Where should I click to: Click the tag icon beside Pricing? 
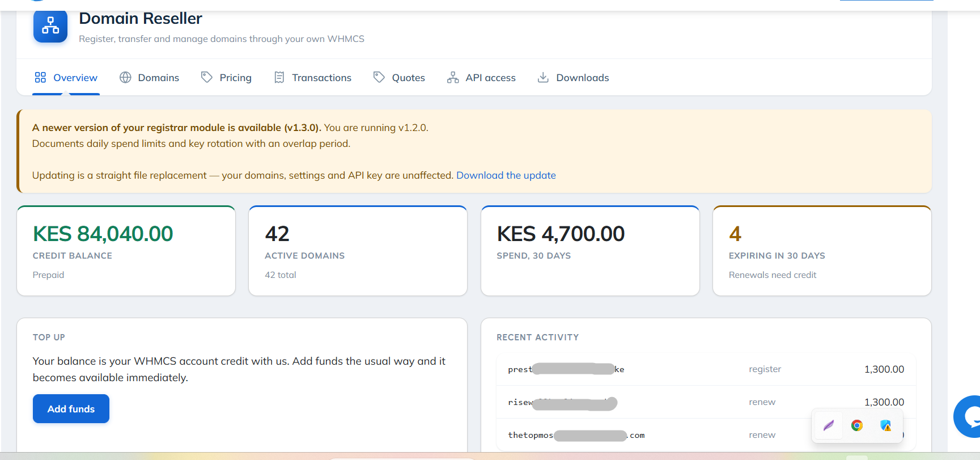point(207,77)
